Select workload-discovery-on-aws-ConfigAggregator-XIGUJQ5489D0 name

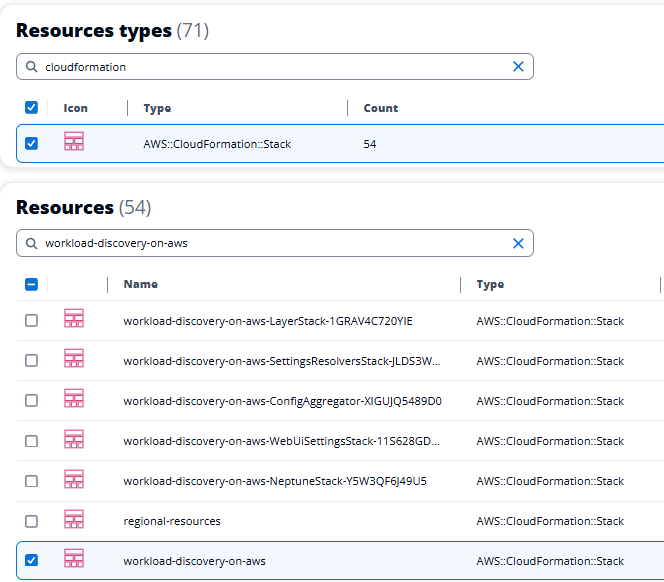[x=282, y=402]
